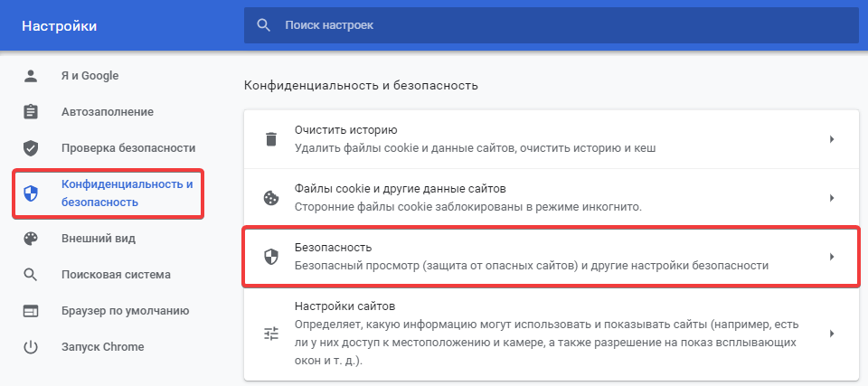Click the trash can icon for Очистить историю
Image resolution: width=868 pixels, height=386 pixels.
270,139
